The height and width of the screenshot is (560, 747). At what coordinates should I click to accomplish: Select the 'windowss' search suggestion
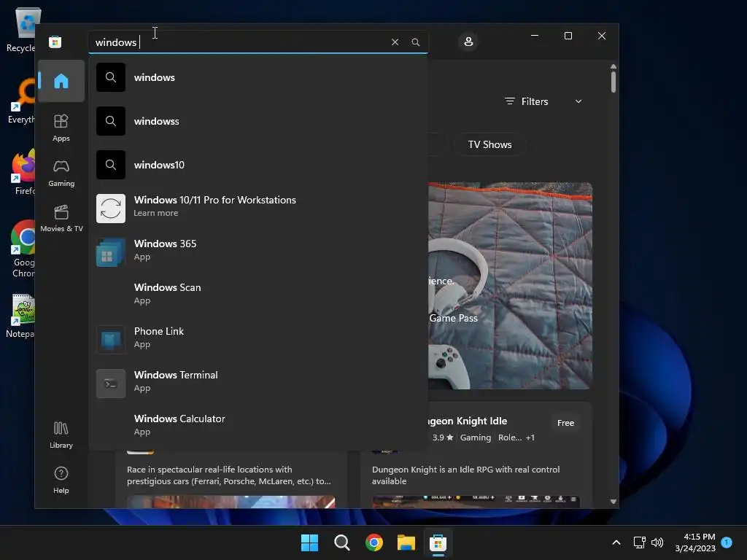click(258, 121)
